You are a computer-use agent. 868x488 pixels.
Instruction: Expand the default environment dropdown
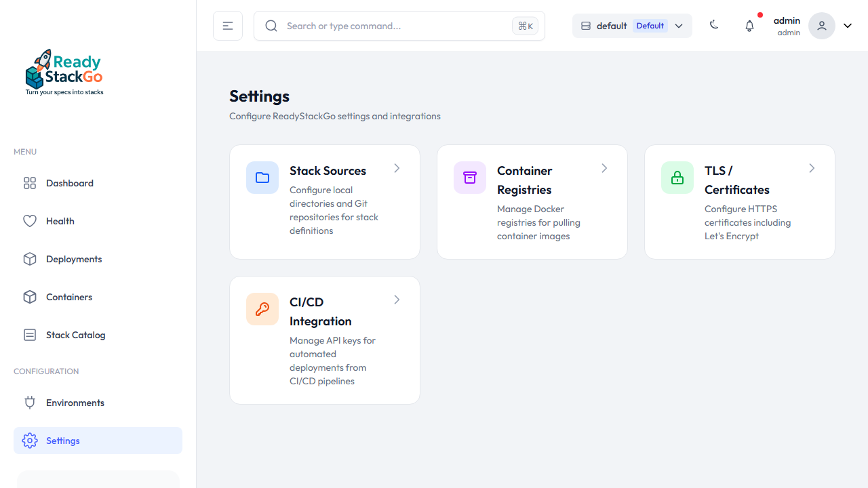pos(679,25)
